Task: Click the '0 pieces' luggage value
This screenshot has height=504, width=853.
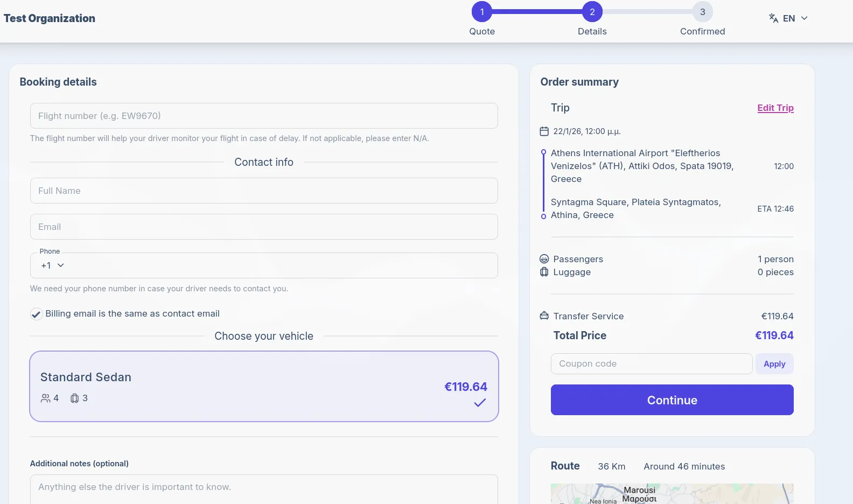Action: pos(775,272)
